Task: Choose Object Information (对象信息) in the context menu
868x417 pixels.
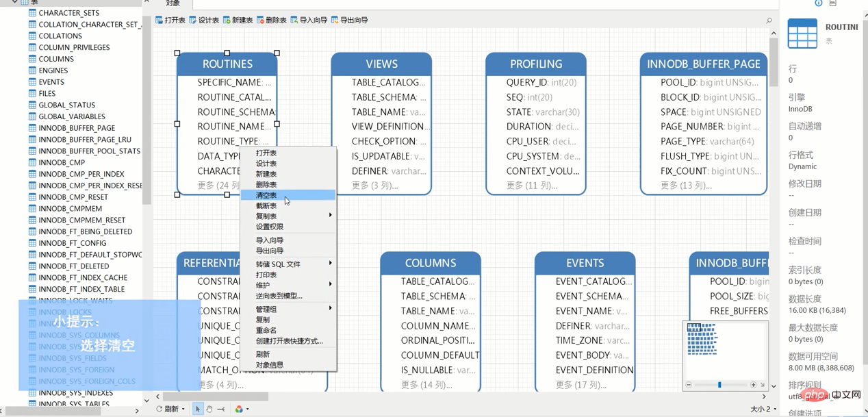Action: [x=288, y=365]
